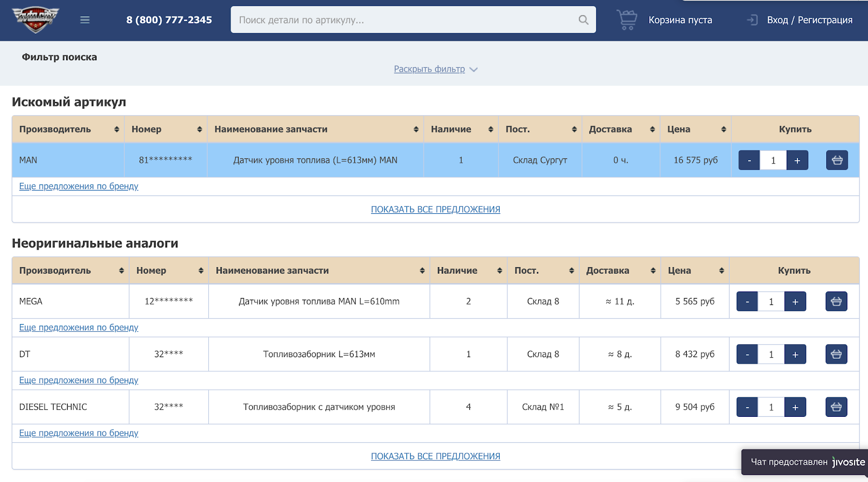The width and height of the screenshot is (868, 482).
Task: Click the Фильтр поиска heading
Action: [x=60, y=57]
